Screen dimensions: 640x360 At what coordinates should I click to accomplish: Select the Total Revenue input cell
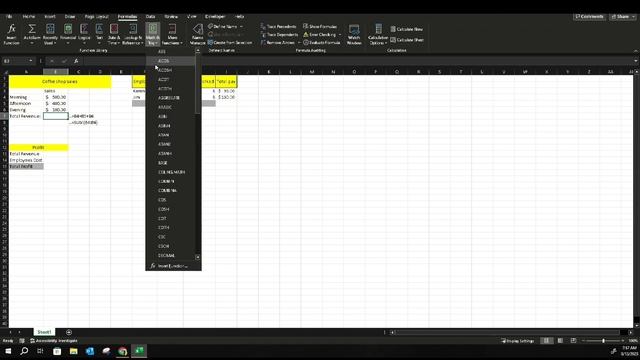[x=56, y=116]
